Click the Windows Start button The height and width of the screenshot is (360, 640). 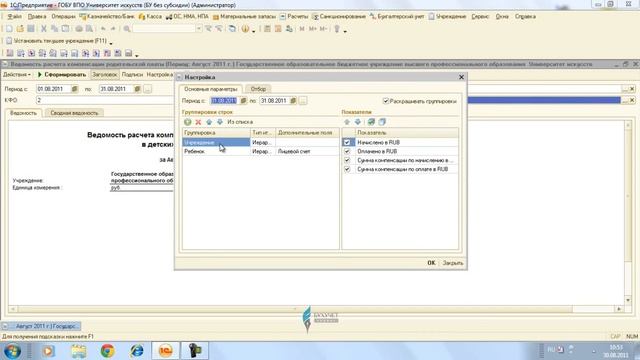tap(13, 351)
